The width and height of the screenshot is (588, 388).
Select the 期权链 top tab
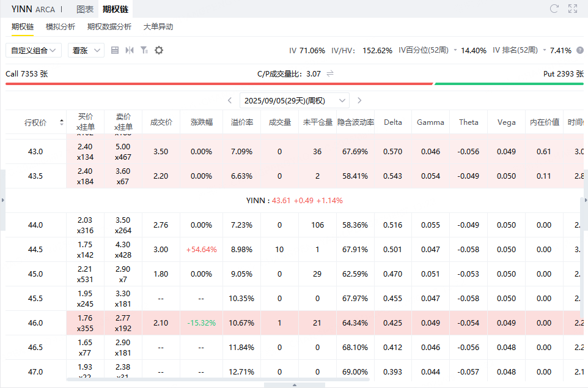pos(116,9)
